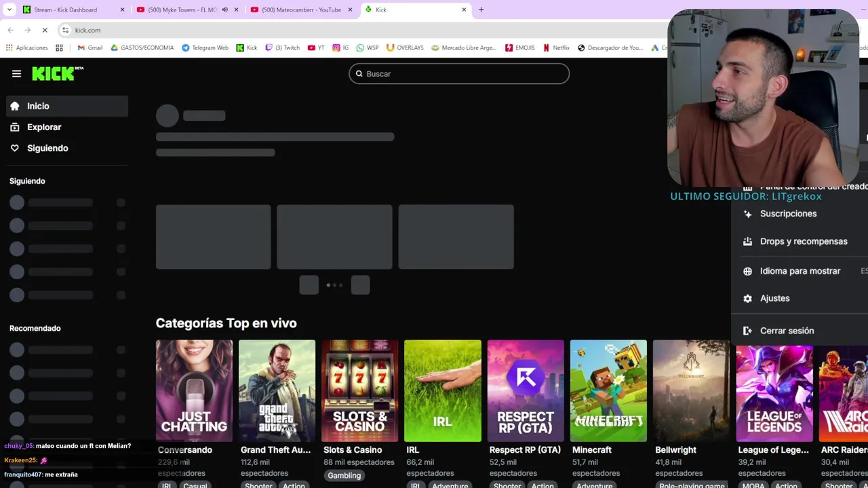Focus the Buscar search field
Viewport: 868px width, 488px height.
pyautogui.click(x=459, y=74)
